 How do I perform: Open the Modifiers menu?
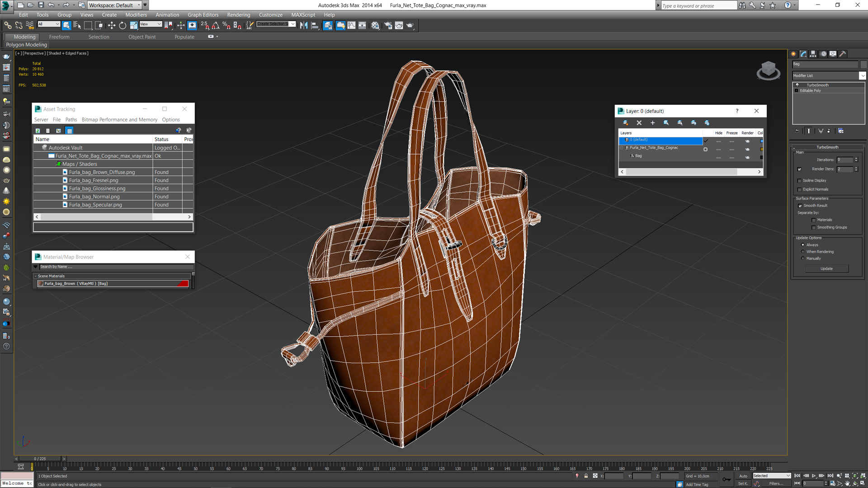point(136,15)
